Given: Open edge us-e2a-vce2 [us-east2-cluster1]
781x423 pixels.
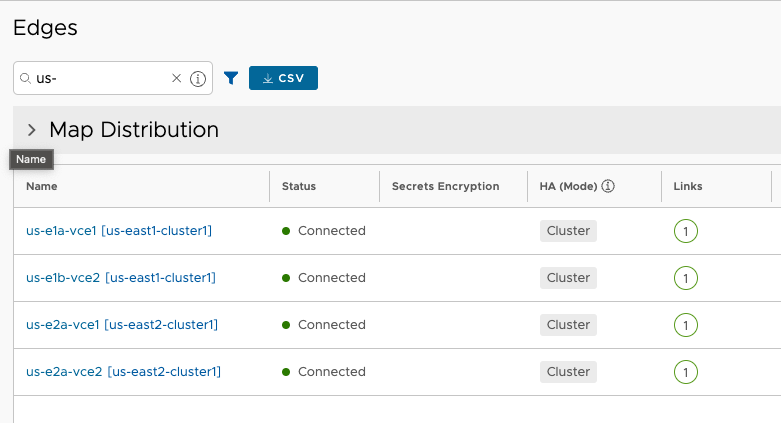Looking at the screenshot, I should 124,372.
